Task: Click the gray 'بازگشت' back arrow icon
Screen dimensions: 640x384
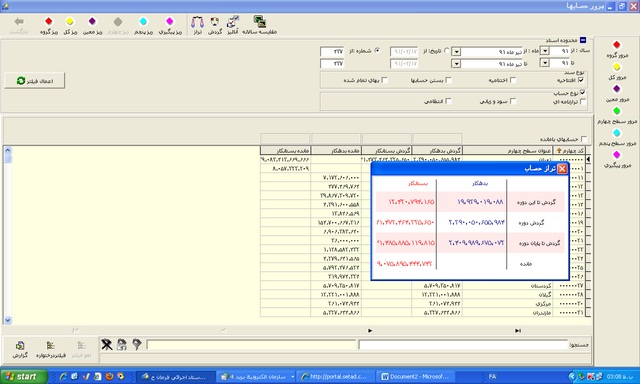Action: pos(19,21)
